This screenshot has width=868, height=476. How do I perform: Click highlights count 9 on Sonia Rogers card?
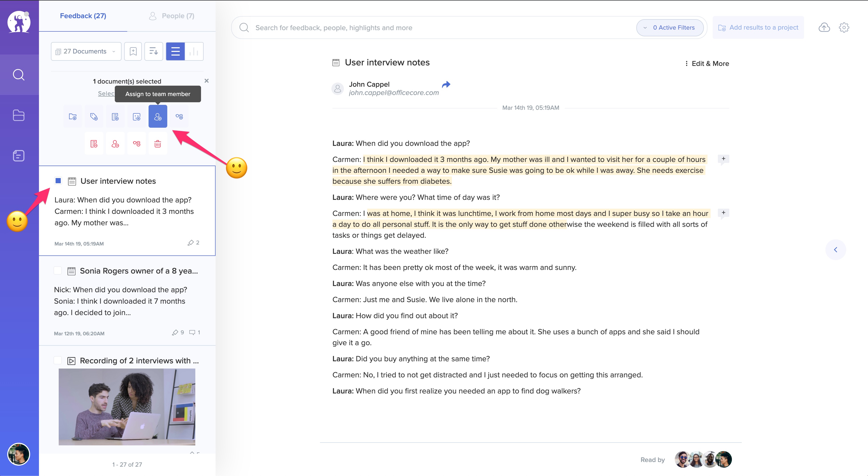pos(178,332)
